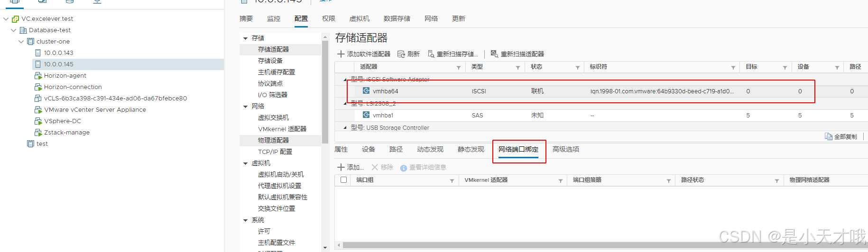Open the 设备 column filter in adapter table
Image resolution: width=868 pixels, height=252 pixels.
[x=837, y=68]
